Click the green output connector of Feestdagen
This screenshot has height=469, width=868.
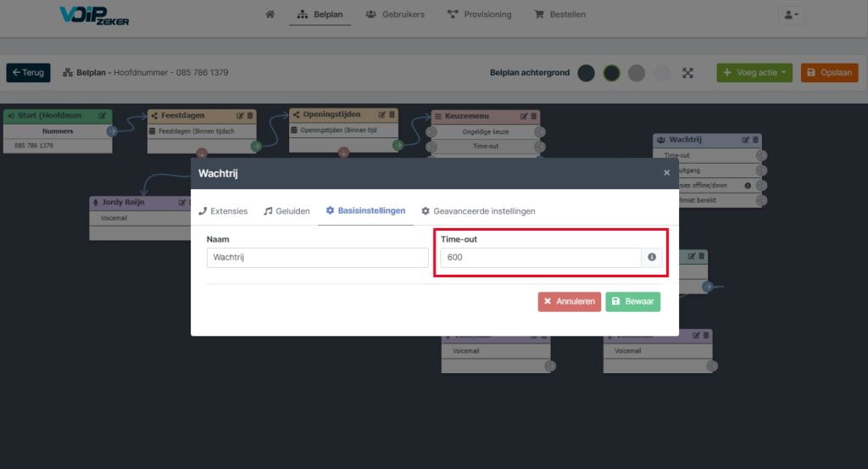click(256, 146)
